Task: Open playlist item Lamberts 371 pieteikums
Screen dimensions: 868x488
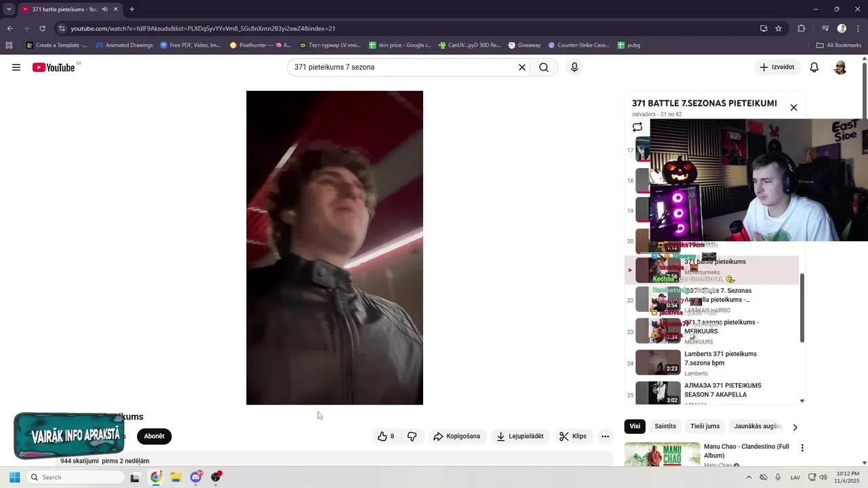Action: point(711,363)
